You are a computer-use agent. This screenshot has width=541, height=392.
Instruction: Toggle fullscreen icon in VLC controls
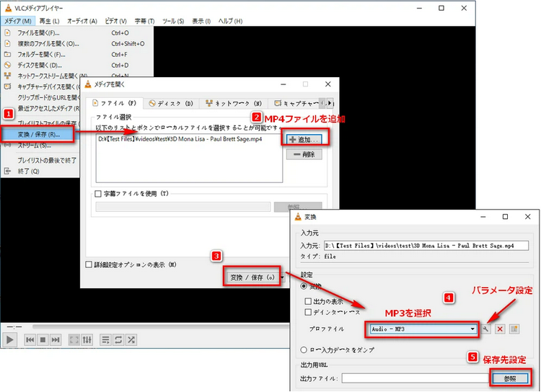pos(74,340)
